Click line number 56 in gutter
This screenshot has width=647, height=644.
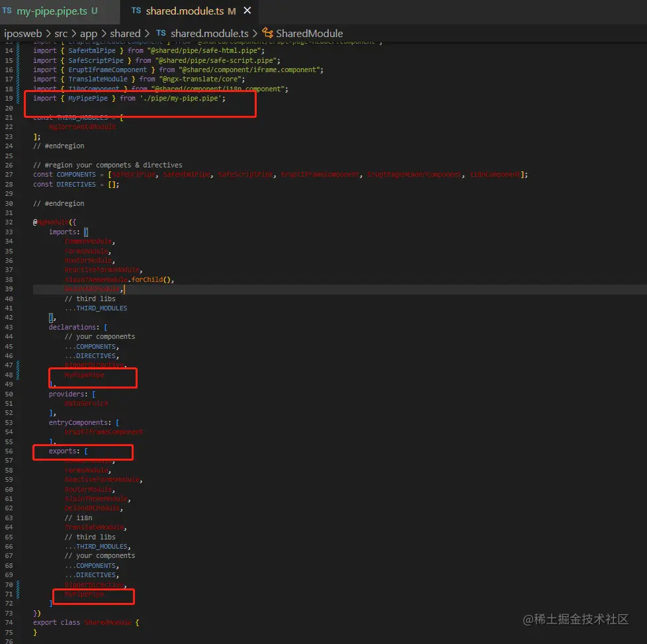9,451
